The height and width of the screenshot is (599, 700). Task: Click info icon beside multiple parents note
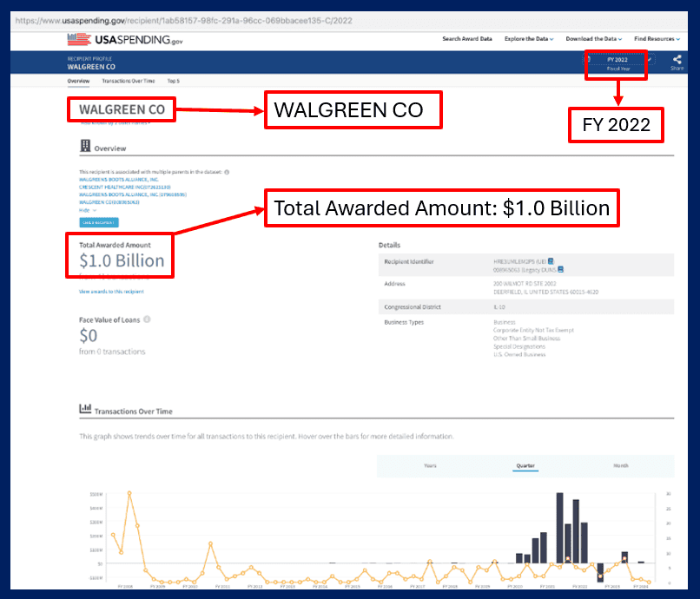click(x=227, y=172)
